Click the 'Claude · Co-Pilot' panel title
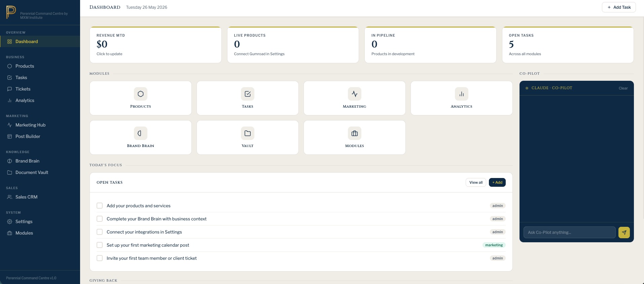Viewport: 644px width, 284px height. 552,88
